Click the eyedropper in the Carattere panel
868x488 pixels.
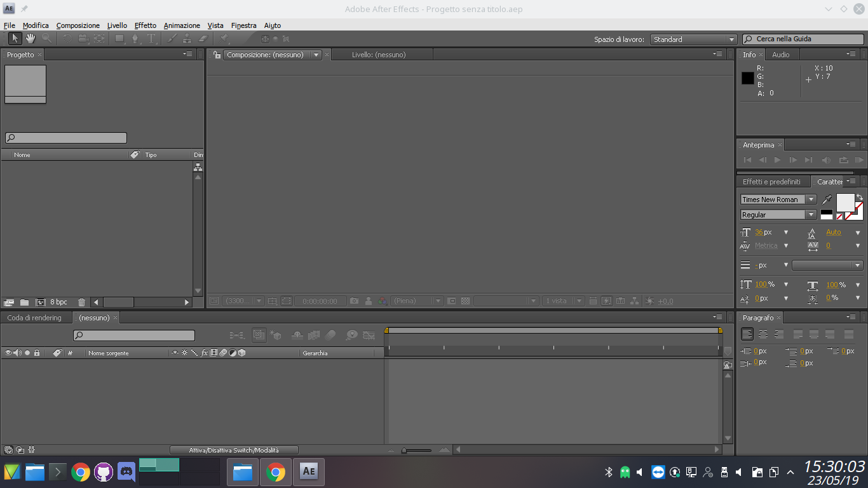[x=827, y=200]
